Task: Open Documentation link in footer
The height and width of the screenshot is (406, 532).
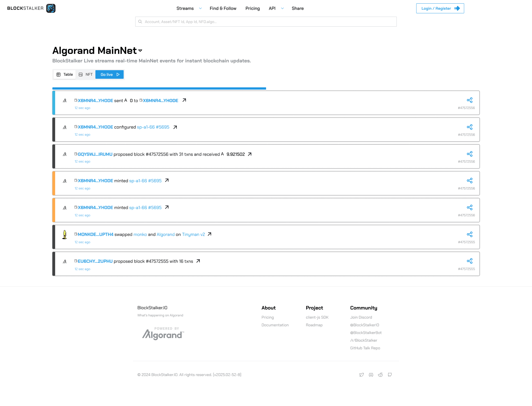Action: (x=275, y=325)
